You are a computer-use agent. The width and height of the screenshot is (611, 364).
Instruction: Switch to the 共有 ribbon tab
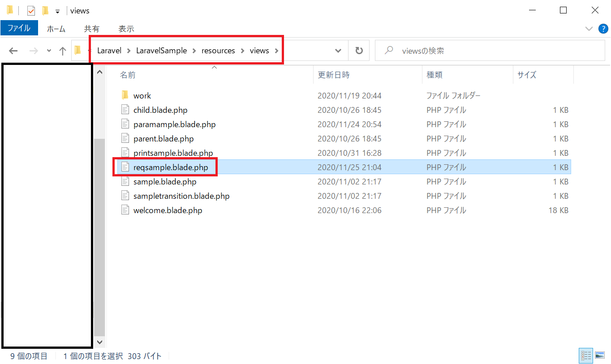point(91,29)
